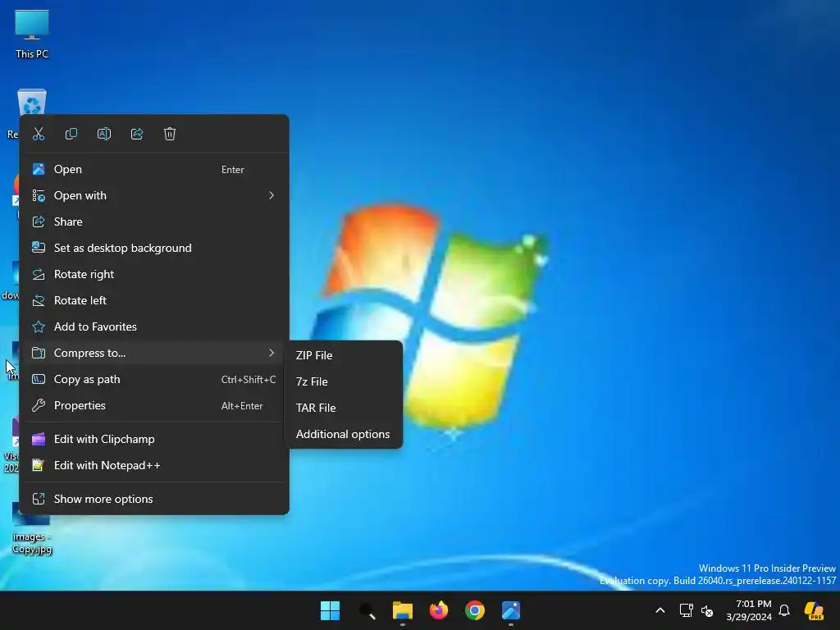The height and width of the screenshot is (630, 840).
Task: Open Properties from context menu
Action: point(154,405)
